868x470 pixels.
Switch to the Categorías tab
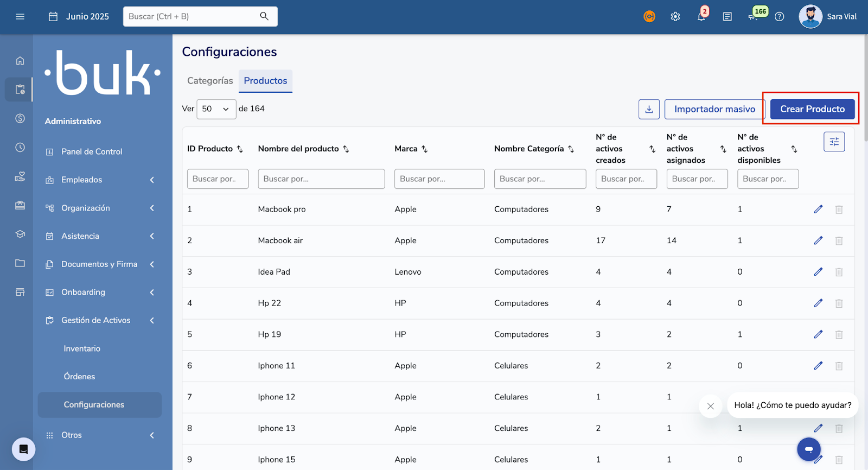tap(210, 81)
